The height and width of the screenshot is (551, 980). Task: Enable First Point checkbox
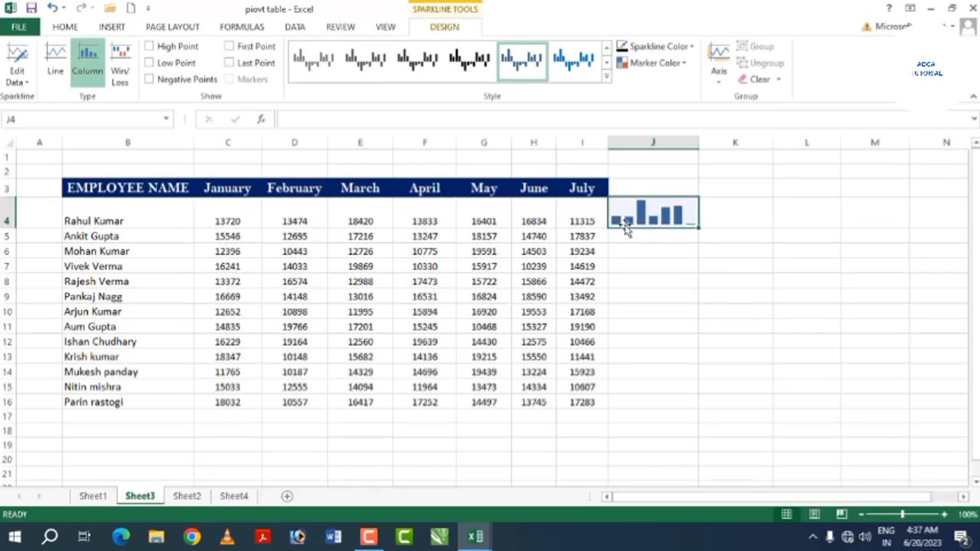click(x=229, y=46)
